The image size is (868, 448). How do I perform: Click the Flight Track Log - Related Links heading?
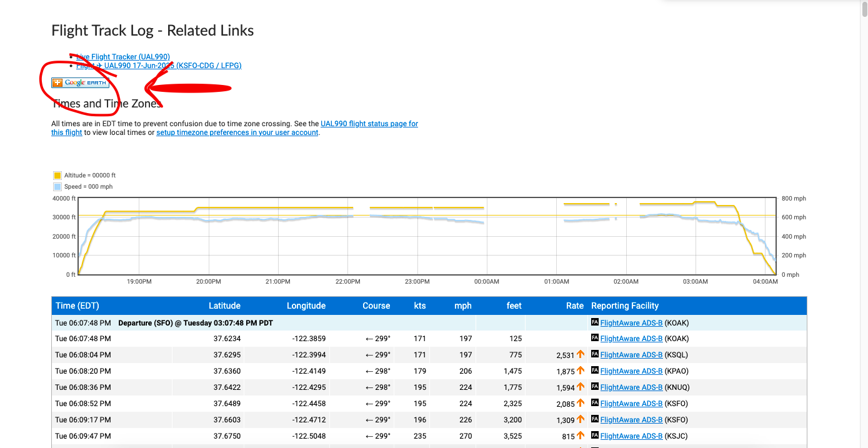tap(152, 31)
